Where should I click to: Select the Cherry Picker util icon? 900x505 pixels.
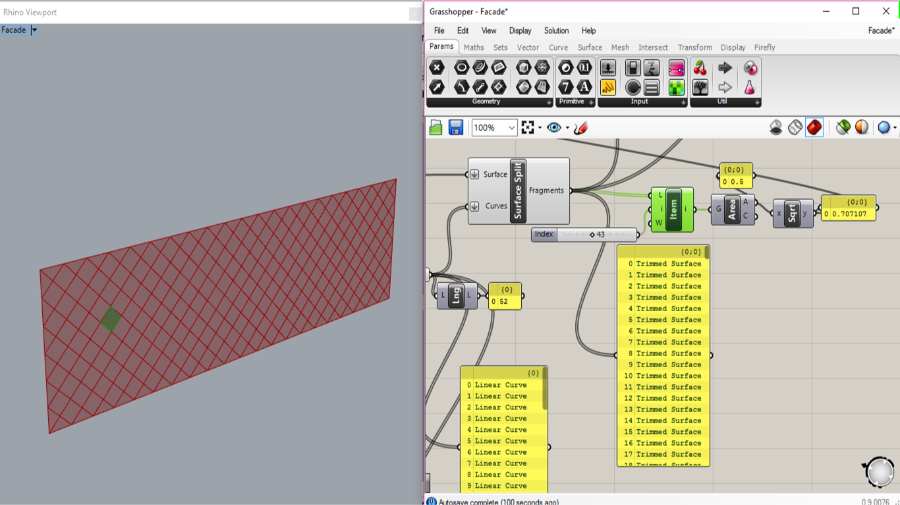point(700,68)
